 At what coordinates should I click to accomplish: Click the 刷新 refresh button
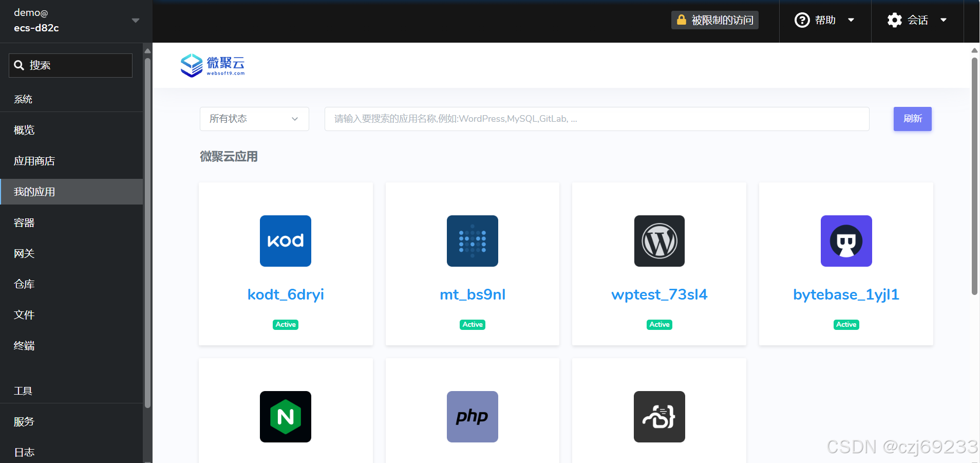pyautogui.click(x=912, y=119)
